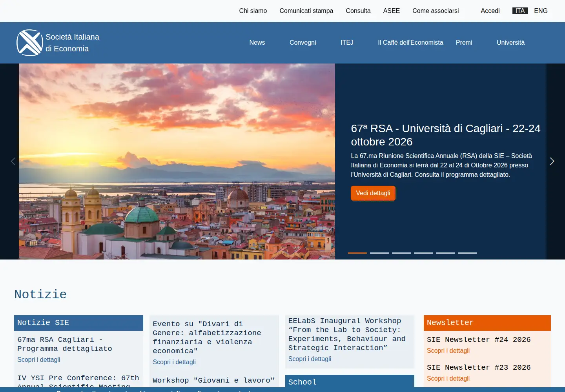Open the Convegni menu item
The height and width of the screenshot is (392, 565).
[303, 43]
